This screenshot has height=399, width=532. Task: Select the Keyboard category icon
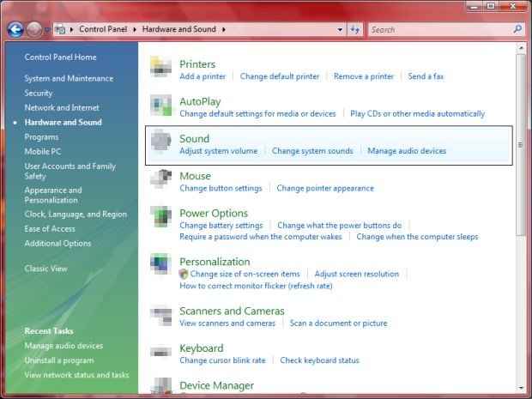[x=160, y=353]
